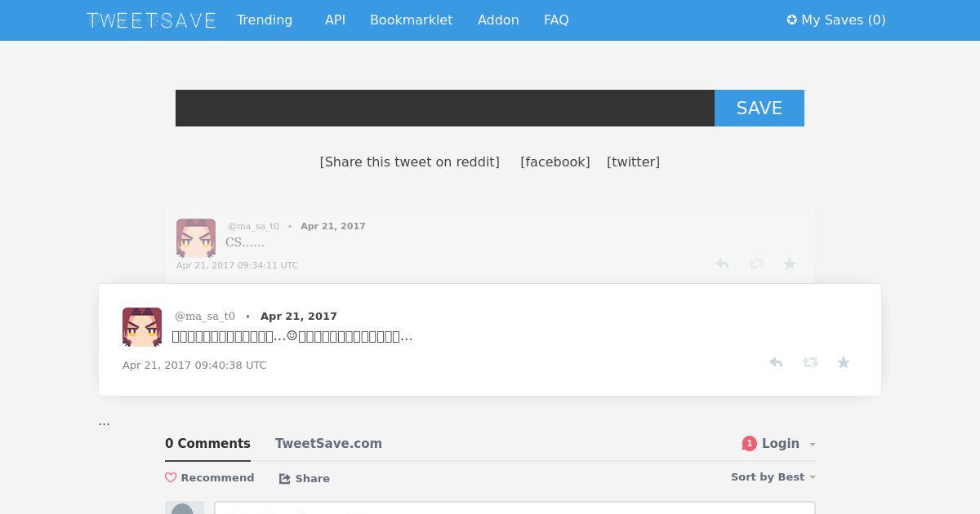Viewport: 980px width, 514px height.
Task: Recommend this discussion
Action: 210,478
